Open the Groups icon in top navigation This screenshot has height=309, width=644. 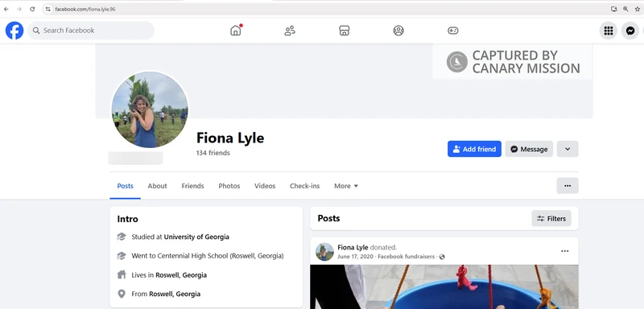(398, 31)
